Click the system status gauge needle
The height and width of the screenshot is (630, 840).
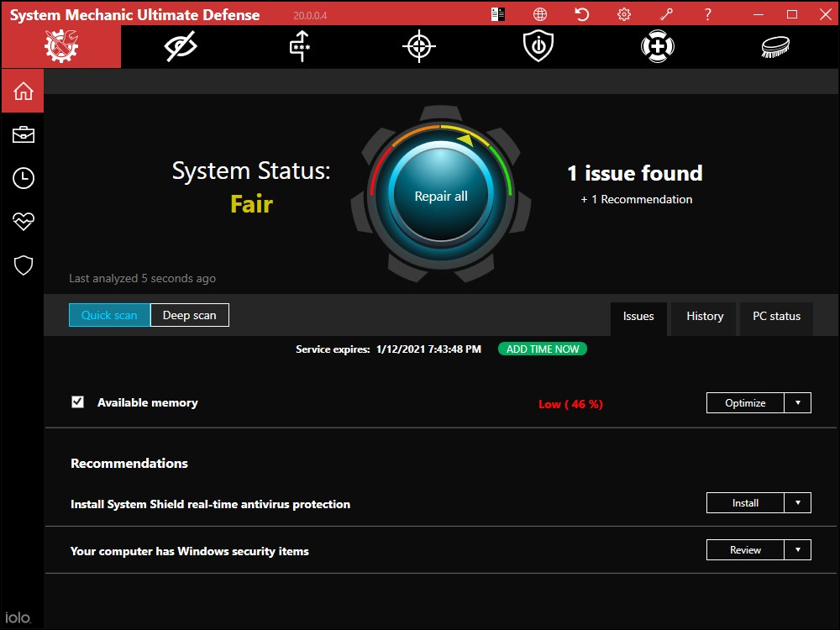pos(465,140)
